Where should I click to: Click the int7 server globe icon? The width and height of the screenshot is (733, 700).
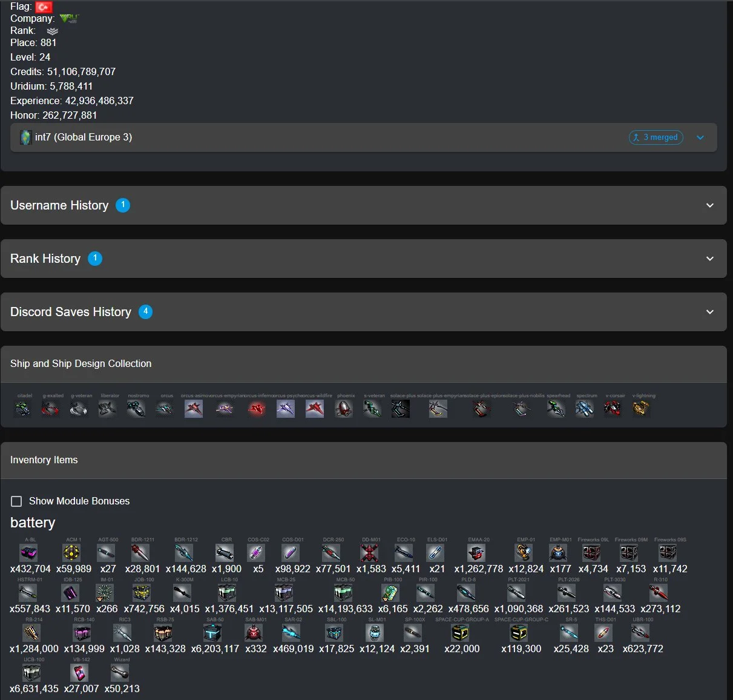(x=25, y=137)
